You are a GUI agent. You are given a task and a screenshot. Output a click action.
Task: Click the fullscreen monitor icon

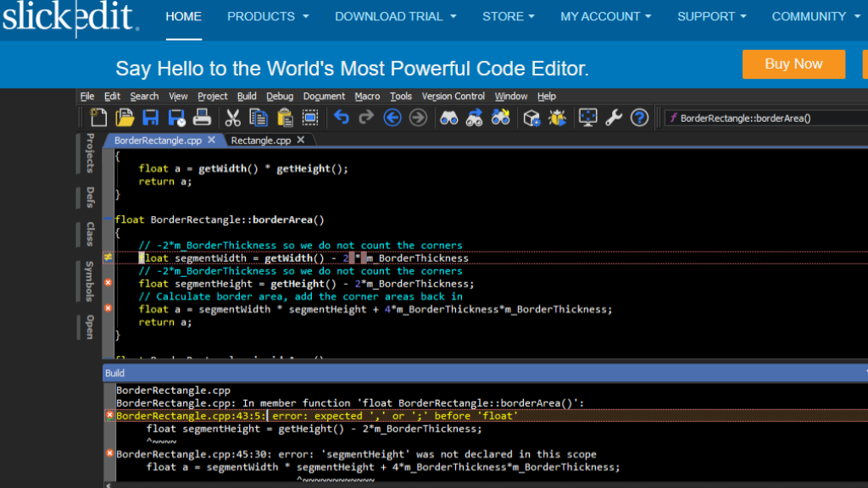pos(588,118)
